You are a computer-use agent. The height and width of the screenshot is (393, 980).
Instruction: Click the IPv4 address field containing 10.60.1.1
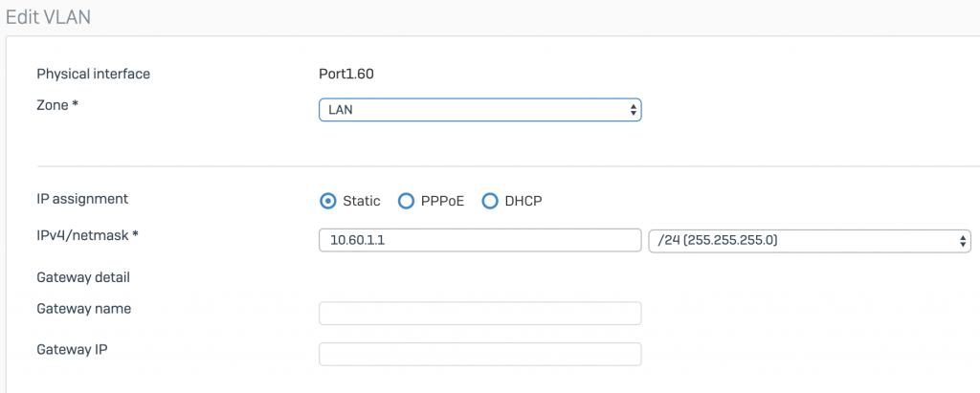480,240
